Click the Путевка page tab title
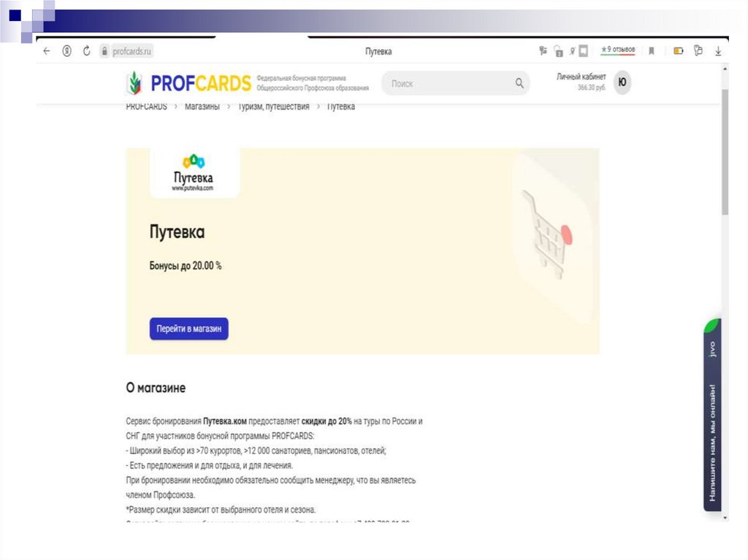Screen dimensions: 748x560 (378, 51)
